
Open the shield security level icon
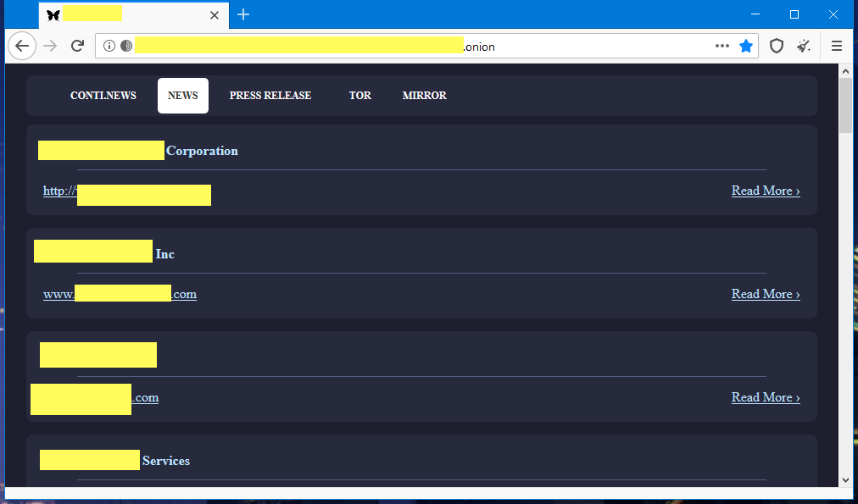(776, 47)
